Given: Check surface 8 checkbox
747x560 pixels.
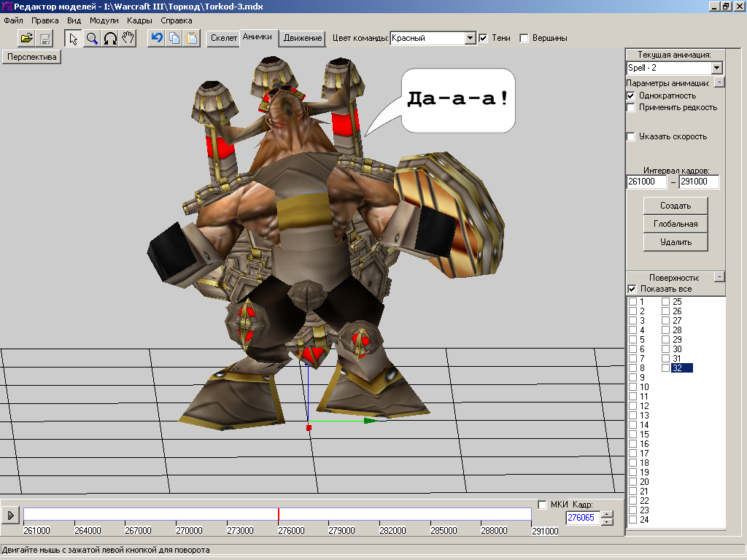Looking at the screenshot, I should [x=632, y=368].
